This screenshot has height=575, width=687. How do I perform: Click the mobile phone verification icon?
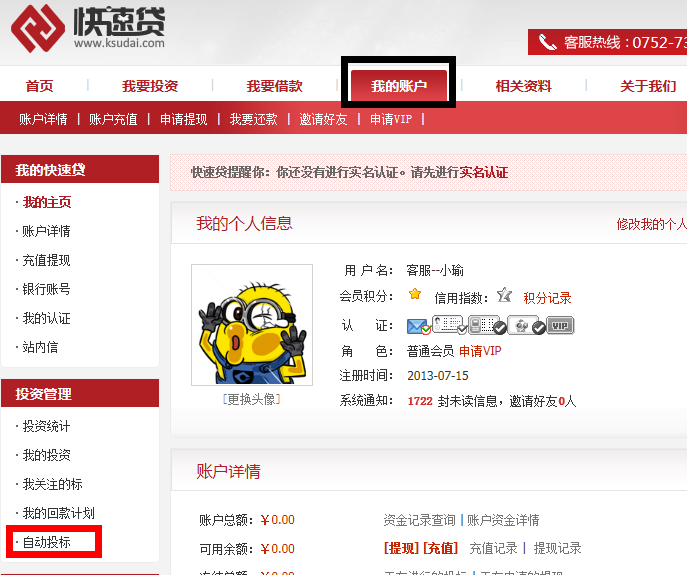(x=487, y=325)
